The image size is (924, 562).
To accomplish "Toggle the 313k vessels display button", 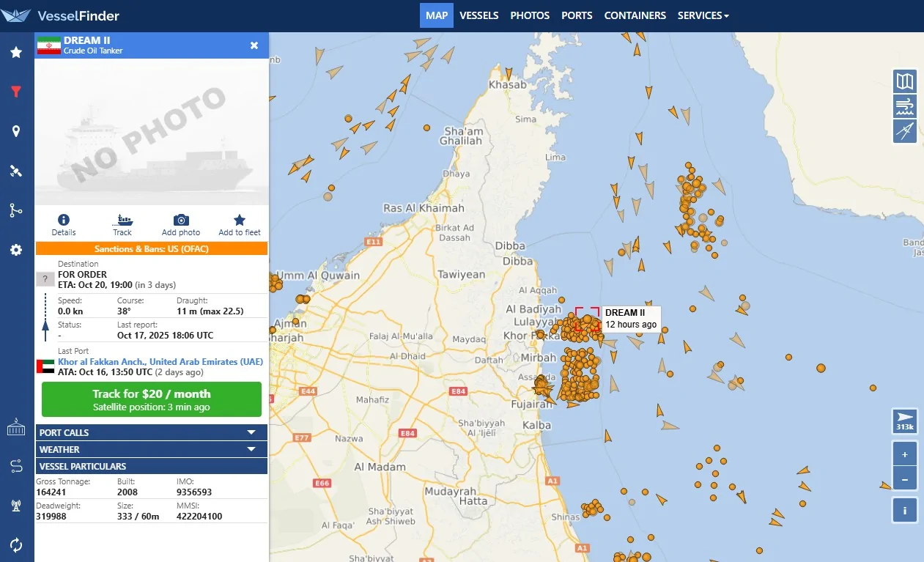I will (904, 421).
